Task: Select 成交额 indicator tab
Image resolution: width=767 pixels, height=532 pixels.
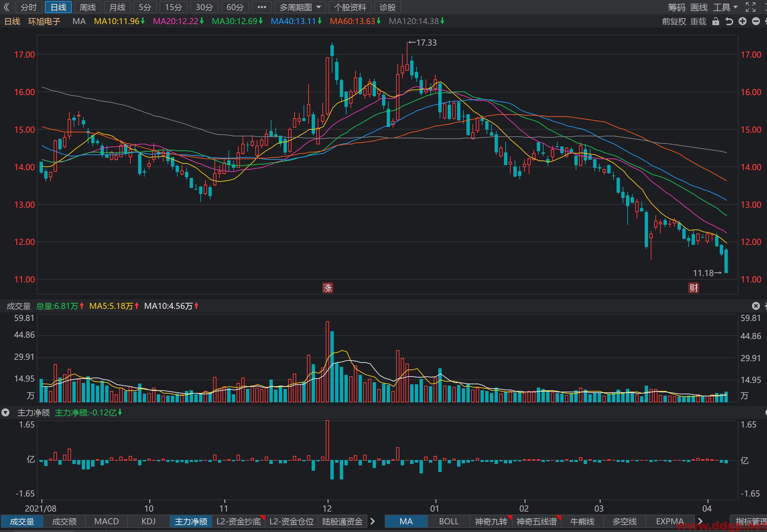Action: pos(64,521)
